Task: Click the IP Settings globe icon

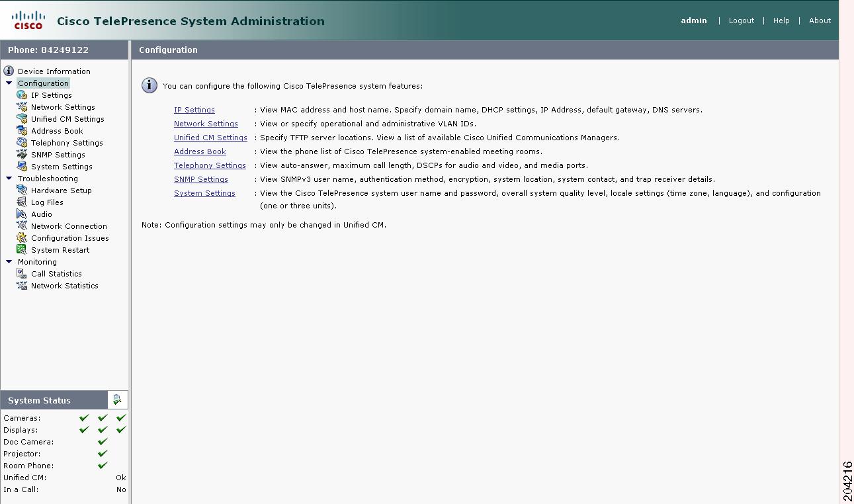Action: (22, 95)
